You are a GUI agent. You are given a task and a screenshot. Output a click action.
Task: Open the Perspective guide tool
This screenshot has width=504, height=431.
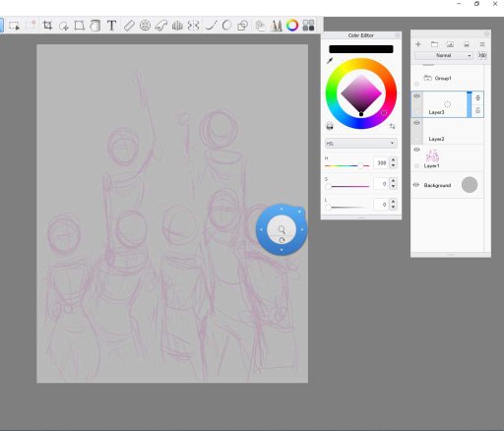point(177,26)
